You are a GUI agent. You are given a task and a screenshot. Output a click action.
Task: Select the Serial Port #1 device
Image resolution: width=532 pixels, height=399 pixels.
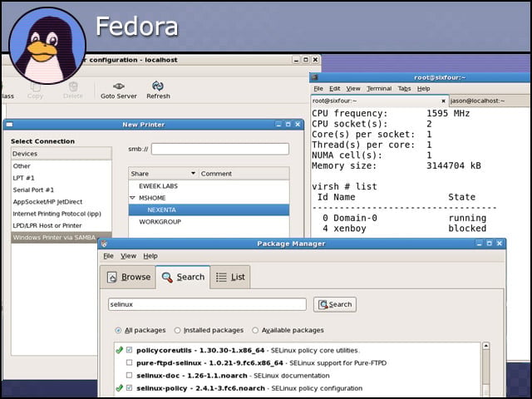[61, 190]
